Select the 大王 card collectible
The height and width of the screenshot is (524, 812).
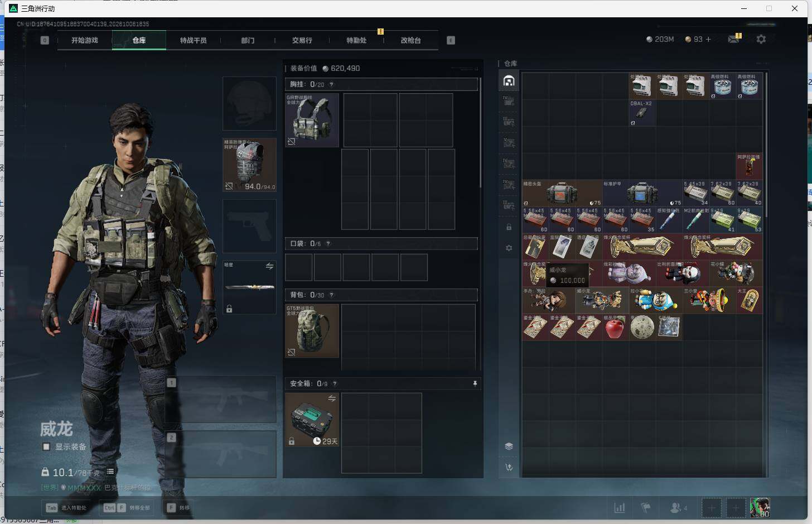pos(750,300)
